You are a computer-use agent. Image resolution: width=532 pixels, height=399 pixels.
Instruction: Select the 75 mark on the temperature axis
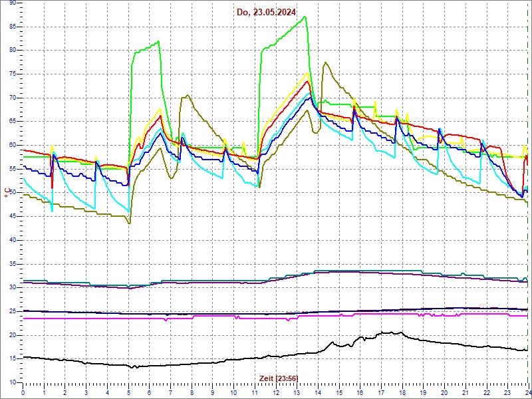pyautogui.click(x=12, y=74)
